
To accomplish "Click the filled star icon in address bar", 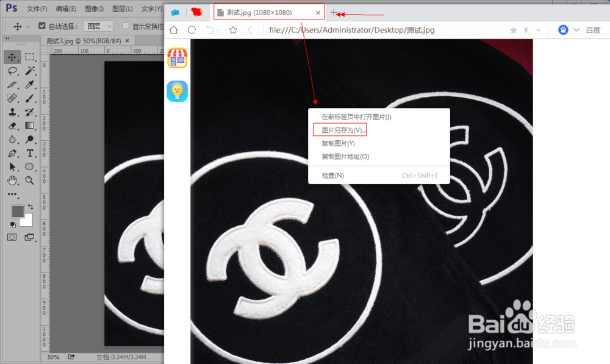I will [514, 30].
